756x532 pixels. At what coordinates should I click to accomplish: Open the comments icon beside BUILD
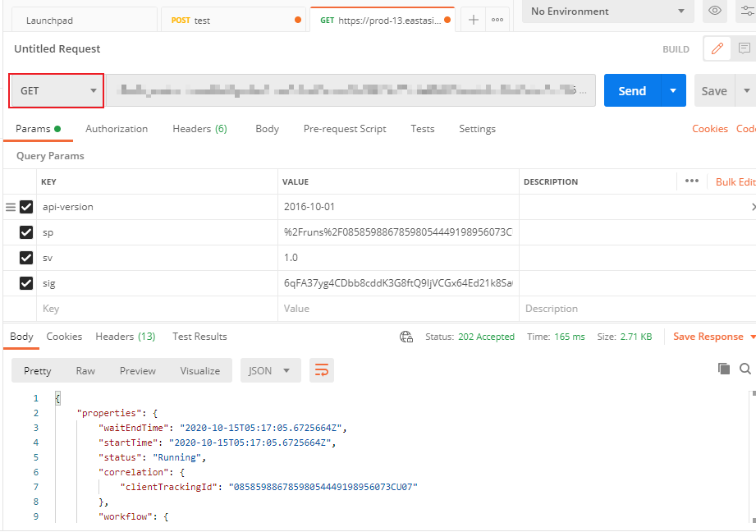pyautogui.click(x=744, y=48)
